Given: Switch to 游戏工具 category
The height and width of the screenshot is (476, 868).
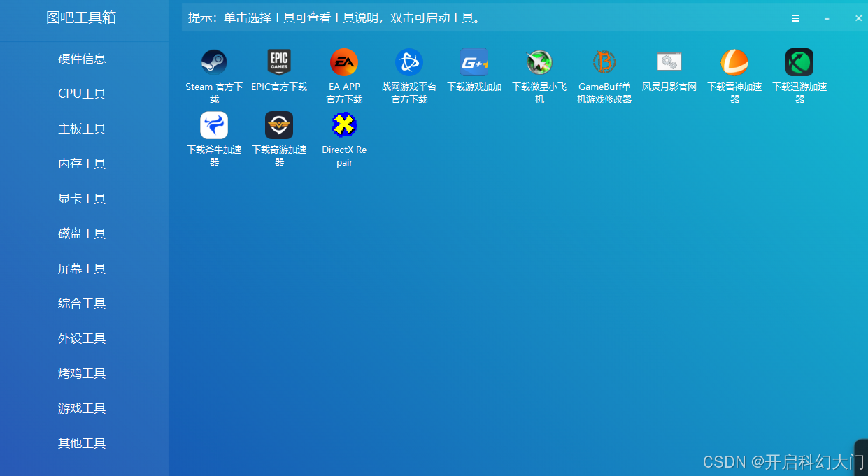Looking at the screenshot, I should (82, 408).
